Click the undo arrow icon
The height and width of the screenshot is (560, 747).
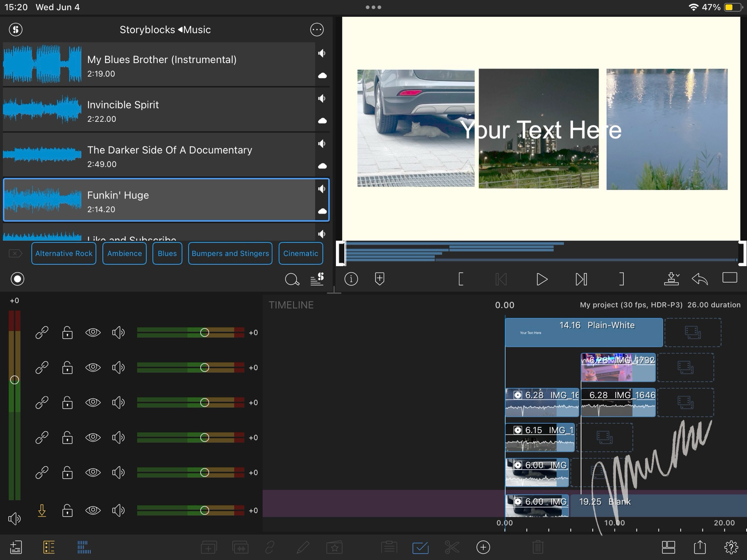pos(700,279)
